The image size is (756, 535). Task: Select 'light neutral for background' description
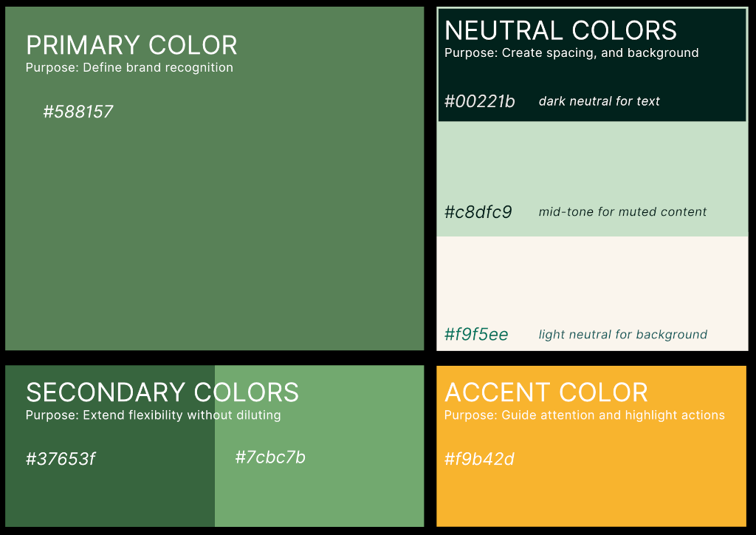622,335
